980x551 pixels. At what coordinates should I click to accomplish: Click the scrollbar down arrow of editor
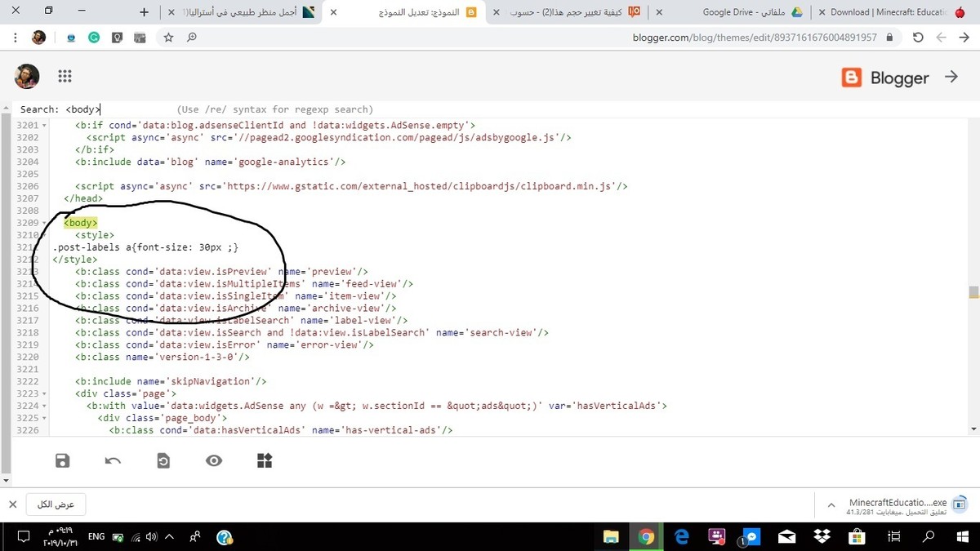pos(973,429)
